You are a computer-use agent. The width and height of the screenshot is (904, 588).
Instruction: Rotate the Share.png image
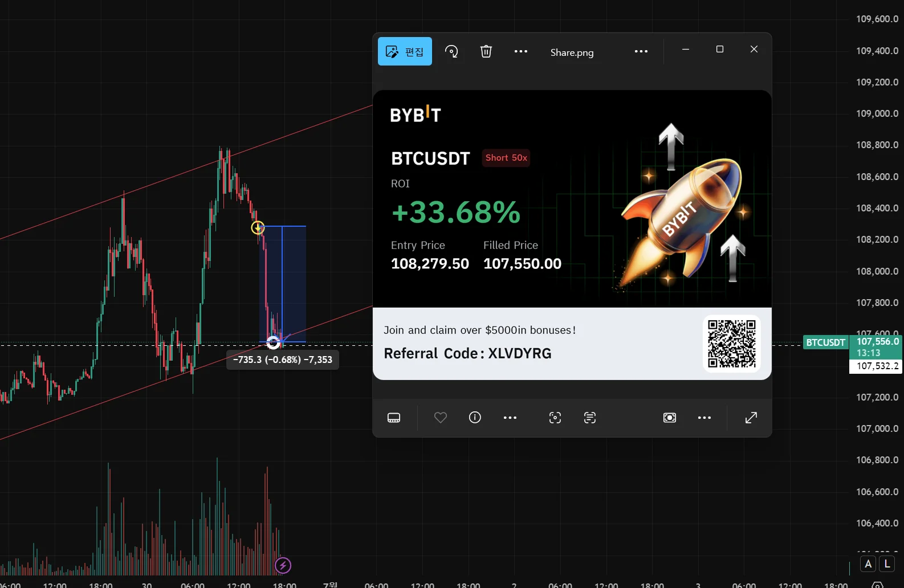click(x=451, y=51)
